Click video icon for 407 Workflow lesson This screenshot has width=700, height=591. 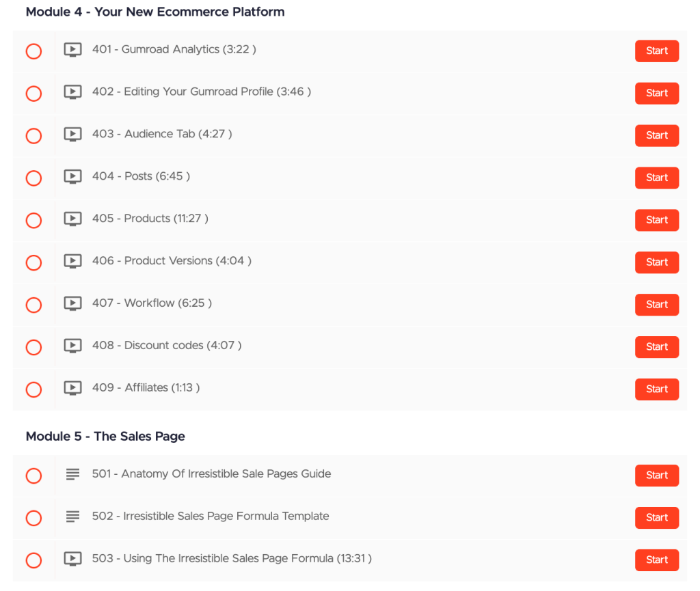point(72,303)
